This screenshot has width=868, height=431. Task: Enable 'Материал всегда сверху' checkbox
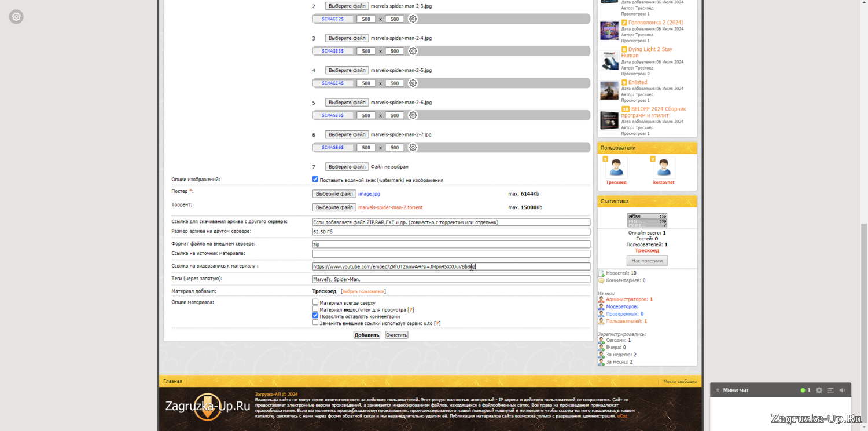point(315,302)
